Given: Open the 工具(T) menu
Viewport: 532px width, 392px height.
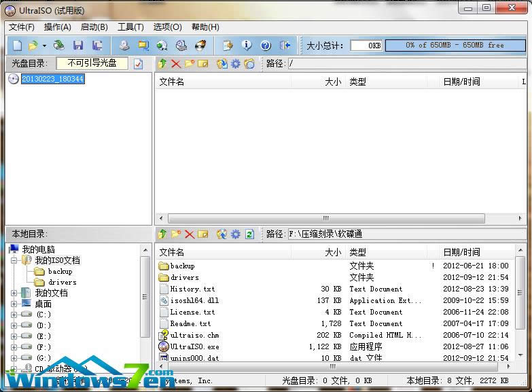Looking at the screenshot, I should [x=130, y=27].
